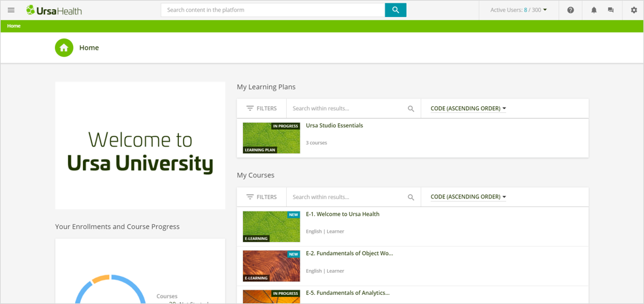Click Your Enrollments and Course Progress heading
644x304 pixels.
pyautogui.click(x=118, y=226)
